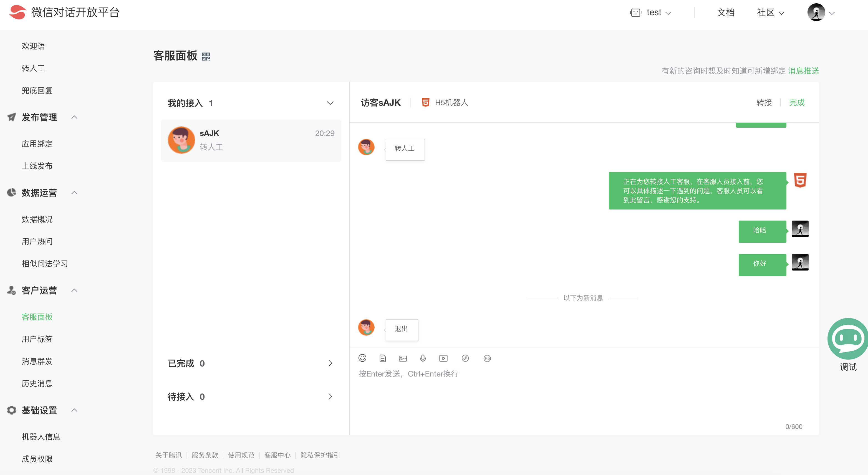
Task: Click the 消息推送 link
Action: [x=803, y=71]
